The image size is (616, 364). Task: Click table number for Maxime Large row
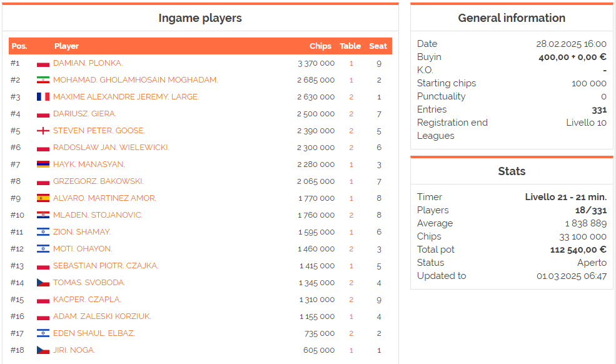[351, 97]
